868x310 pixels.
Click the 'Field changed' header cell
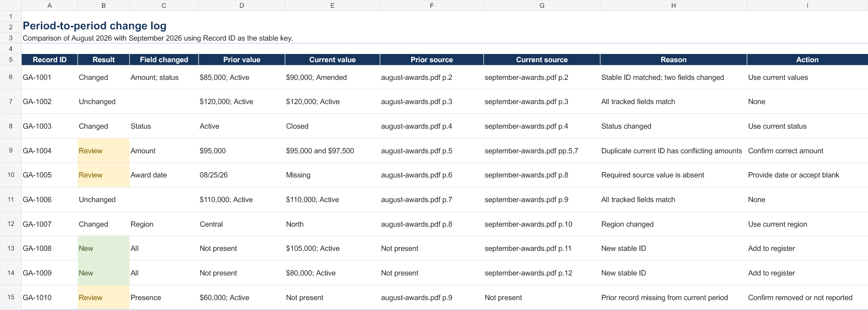164,60
